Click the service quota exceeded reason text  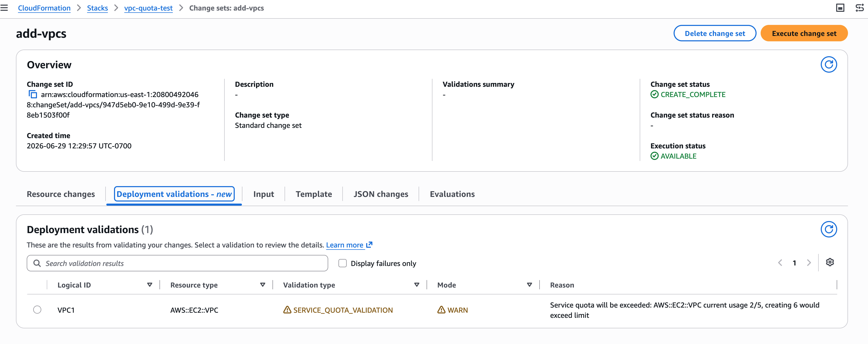coord(684,310)
